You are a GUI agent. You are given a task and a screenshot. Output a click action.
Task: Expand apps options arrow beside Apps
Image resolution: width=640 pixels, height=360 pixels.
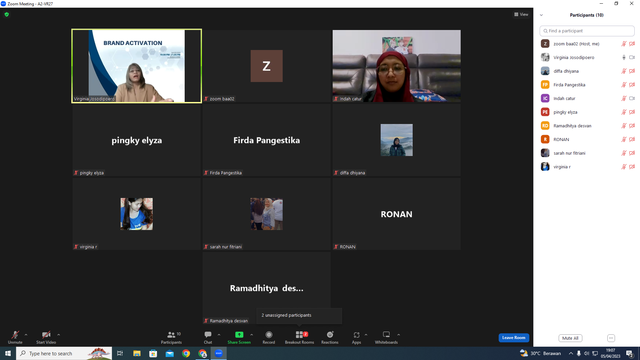coord(366,335)
